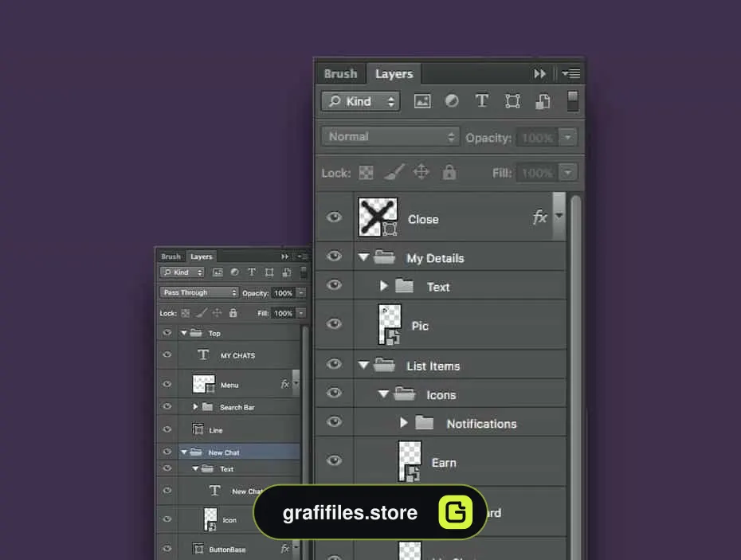This screenshot has width=741, height=560.
Task: Filter for smart objects in large panel
Action: click(543, 101)
